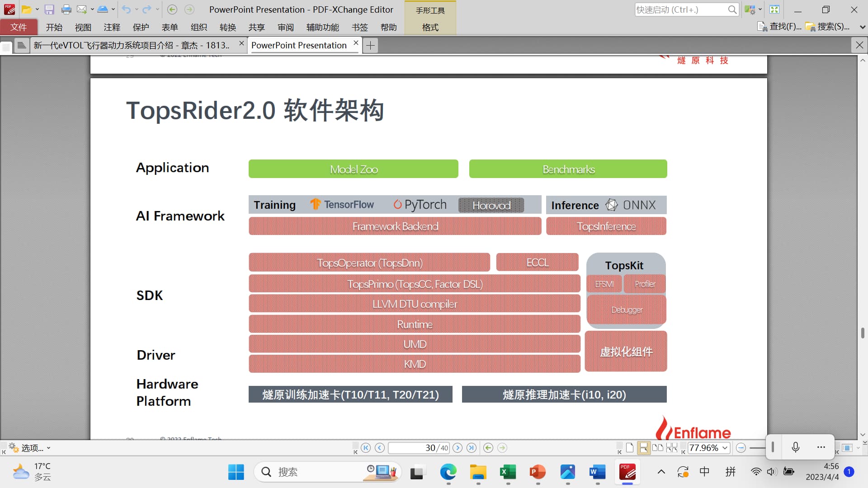Image resolution: width=868 pixels, height=488 pixels.
Task: Select two pages continuous layout
Action: (672, 448)
